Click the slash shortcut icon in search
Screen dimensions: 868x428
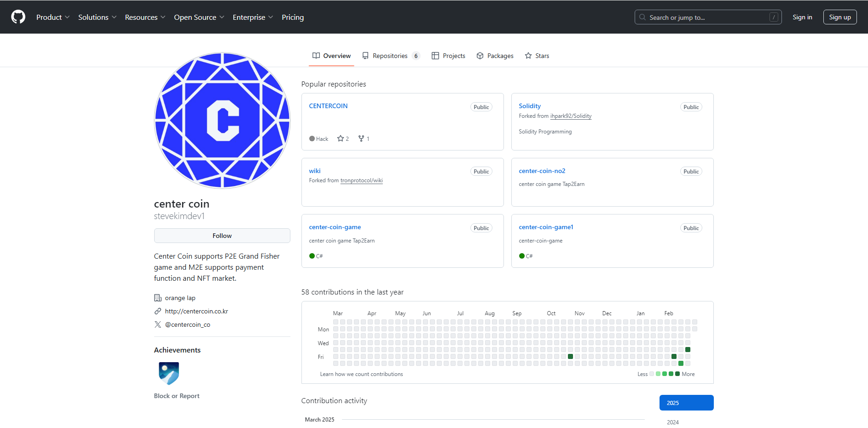(774, 17)
